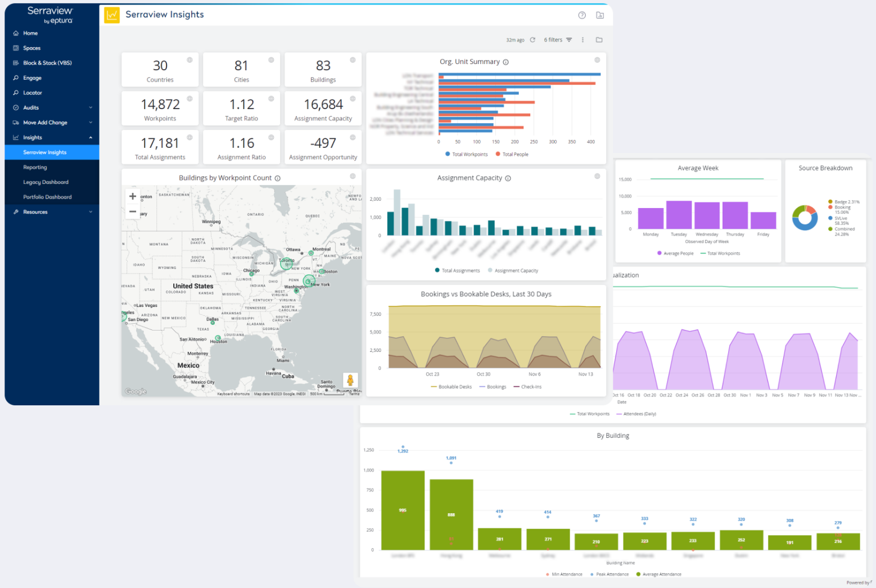The height and width of the screenshot is (588, 876).
Task: Zoom in on the map
Action: point(133,196)
